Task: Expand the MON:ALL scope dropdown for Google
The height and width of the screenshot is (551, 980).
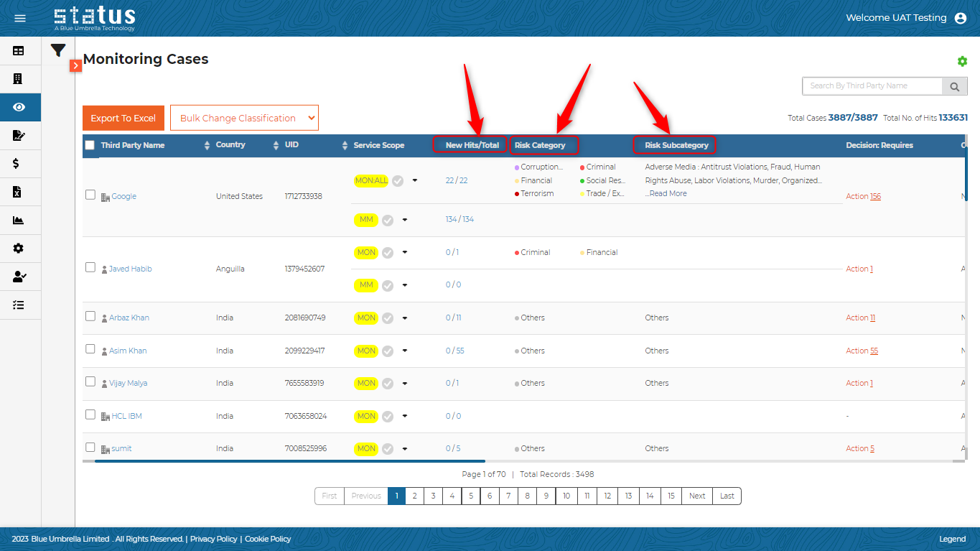Action: coord(414,181)
